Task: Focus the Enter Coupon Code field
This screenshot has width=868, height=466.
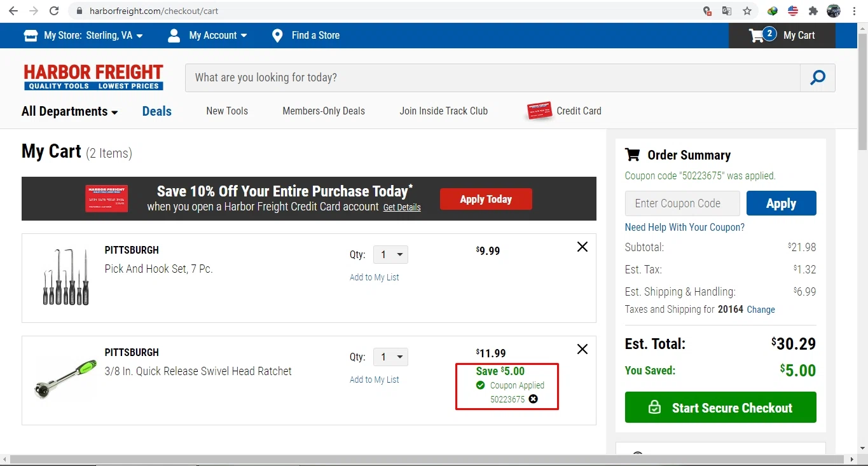Action: coord(682,203)
